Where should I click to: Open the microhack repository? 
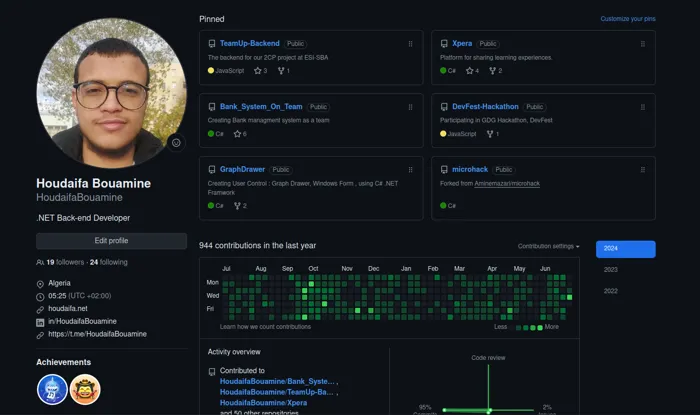[470, 170]
